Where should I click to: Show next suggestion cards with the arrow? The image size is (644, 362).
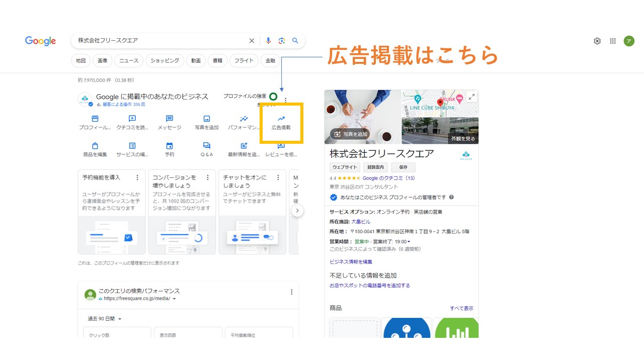[x=298, y=211]
